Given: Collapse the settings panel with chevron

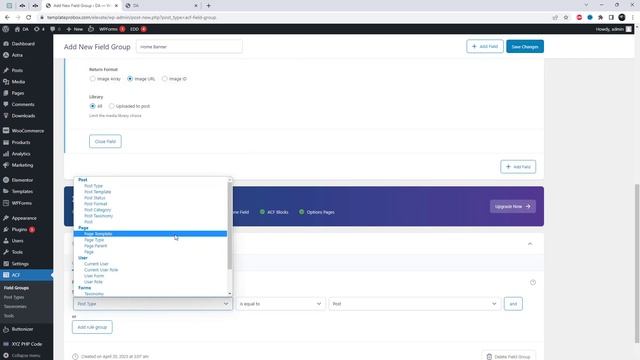Looking at the screenshot, I should (530, 244).
